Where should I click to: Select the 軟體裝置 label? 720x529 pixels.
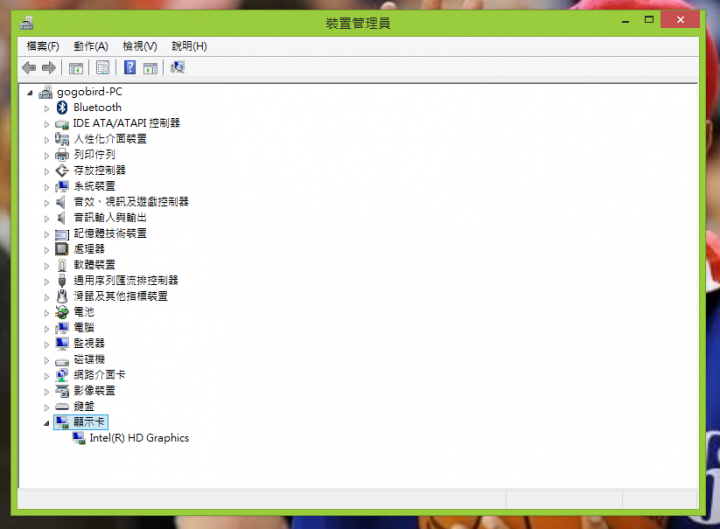click(95, 264)
